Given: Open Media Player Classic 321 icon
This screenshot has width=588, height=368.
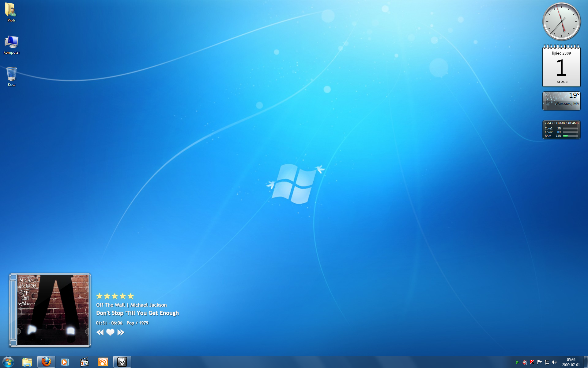Looking at the screenshot, I should (x=84, y=362).
